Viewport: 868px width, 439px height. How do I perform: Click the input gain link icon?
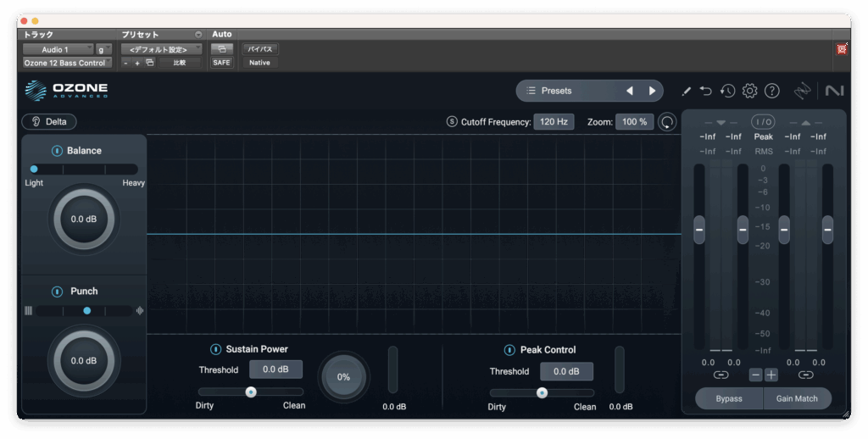[x=721, y=375]
